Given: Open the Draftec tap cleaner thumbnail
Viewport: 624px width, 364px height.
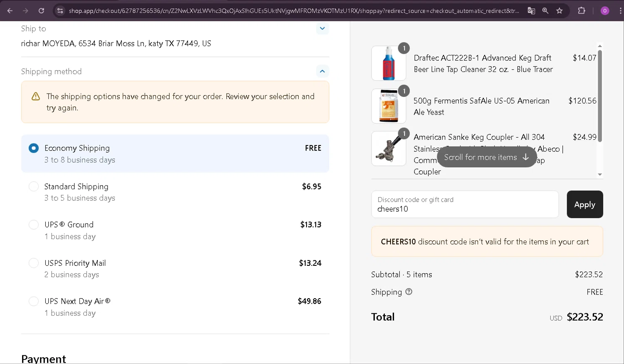Looking at the screenshot, I should 389,63.
